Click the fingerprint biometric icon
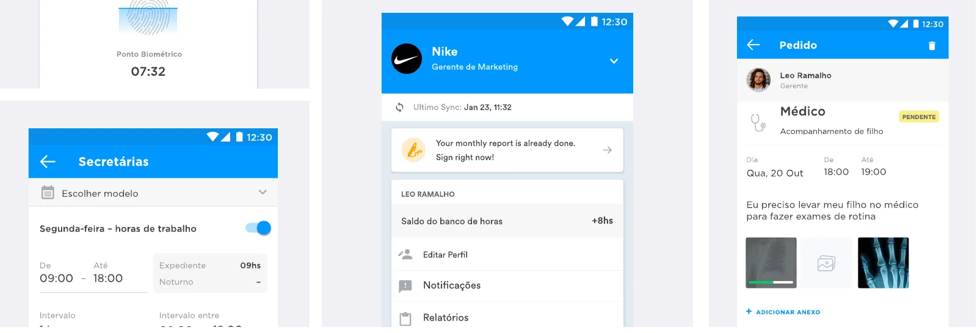This screenshot has height=333, width=980. (148, 17)
